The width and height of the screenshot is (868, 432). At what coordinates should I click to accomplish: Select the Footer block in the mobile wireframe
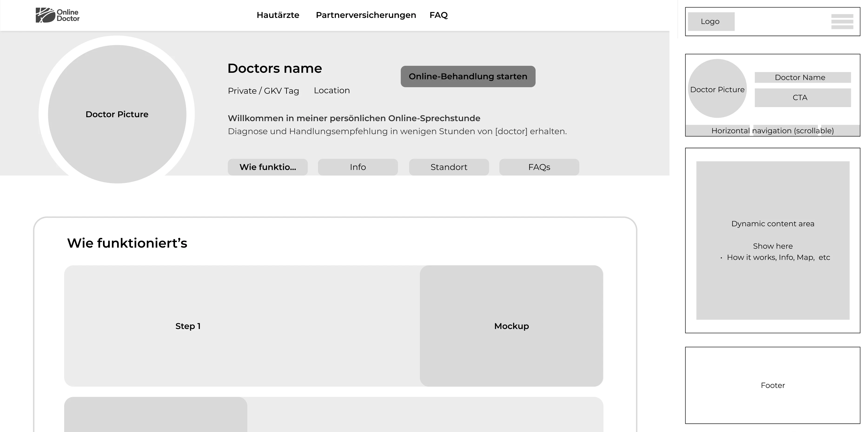click(x=773, y=385)
